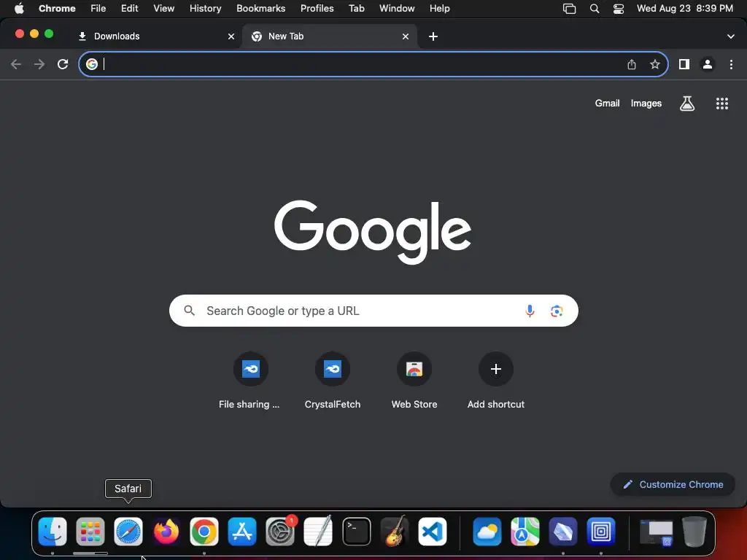Open the Images link
The width and height of the screenshot is (747, 560).
(x=646, y=104)
